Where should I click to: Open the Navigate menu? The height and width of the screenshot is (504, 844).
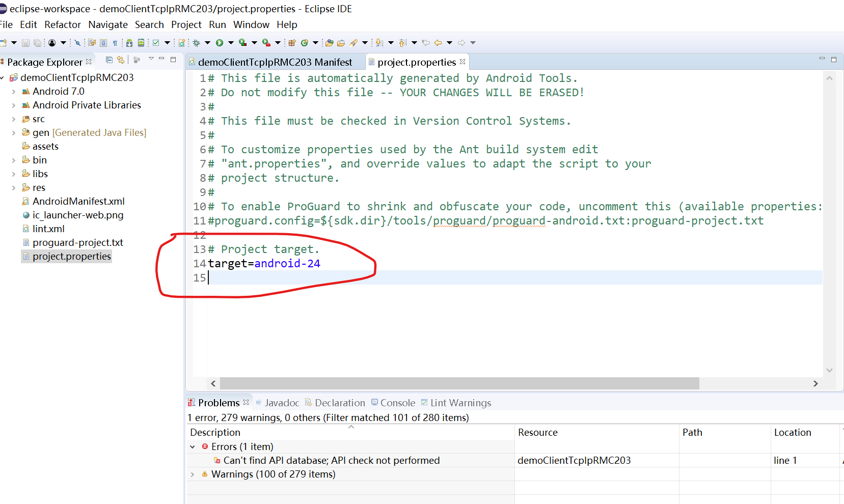tap(108, 24)
